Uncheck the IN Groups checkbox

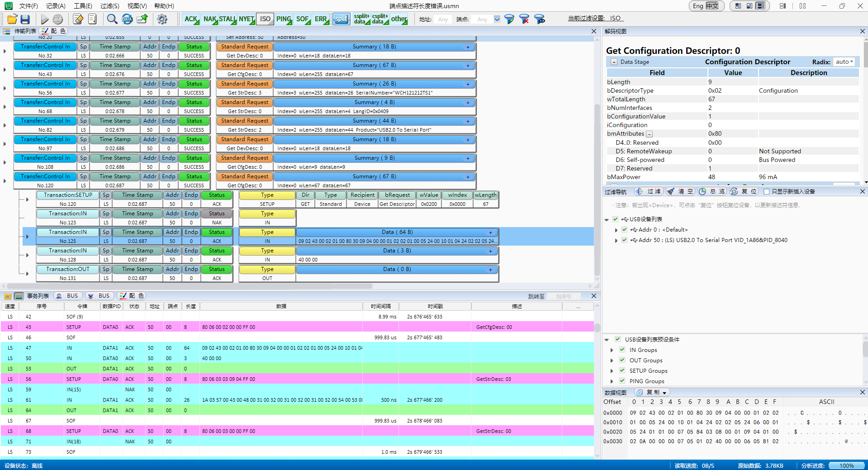[622, 350]
